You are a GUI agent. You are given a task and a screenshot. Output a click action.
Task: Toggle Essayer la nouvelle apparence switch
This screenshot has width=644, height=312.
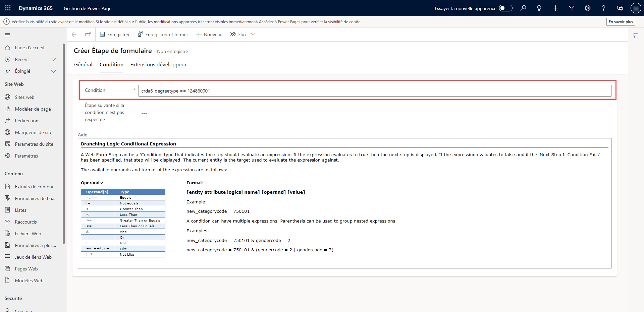[506, 8]
